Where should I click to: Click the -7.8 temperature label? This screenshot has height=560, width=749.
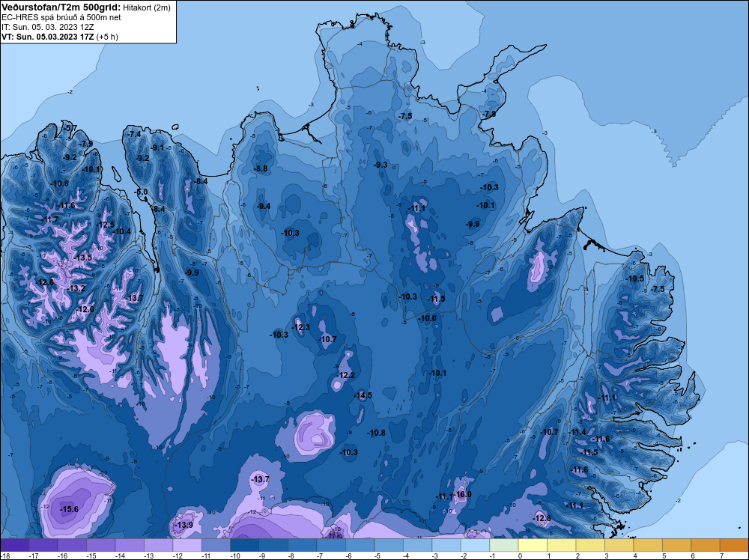click(x=488, y=114)
